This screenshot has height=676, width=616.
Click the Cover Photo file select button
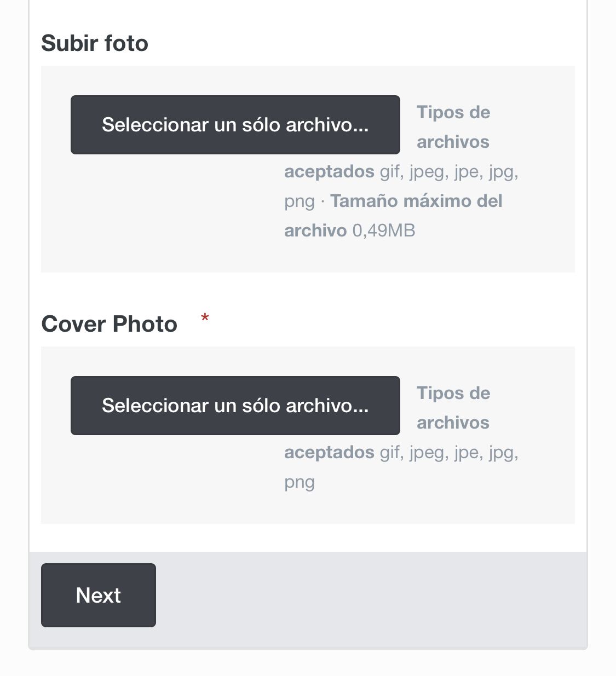tap(235, 406)
